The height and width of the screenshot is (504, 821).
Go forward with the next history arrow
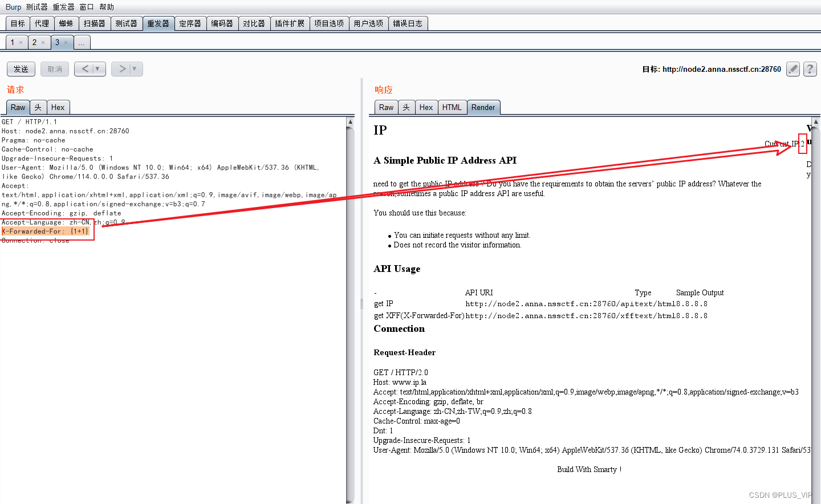(x=121, y=69)
